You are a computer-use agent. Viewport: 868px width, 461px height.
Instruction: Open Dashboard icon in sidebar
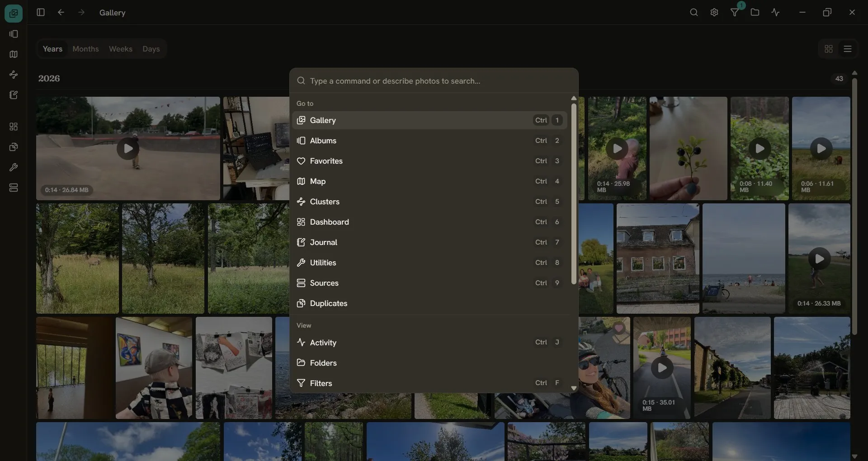point(14,127)
